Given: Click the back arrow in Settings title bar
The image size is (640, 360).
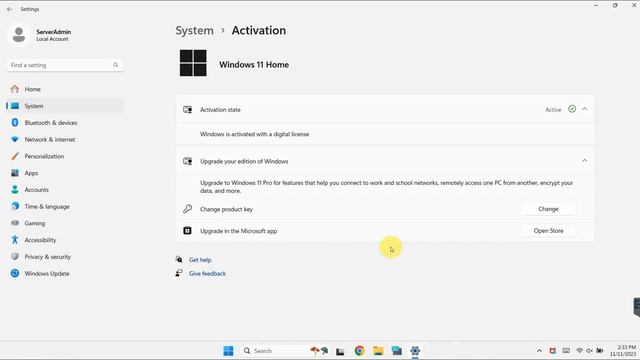Looking at the screenshot, I should click(9, 9).
